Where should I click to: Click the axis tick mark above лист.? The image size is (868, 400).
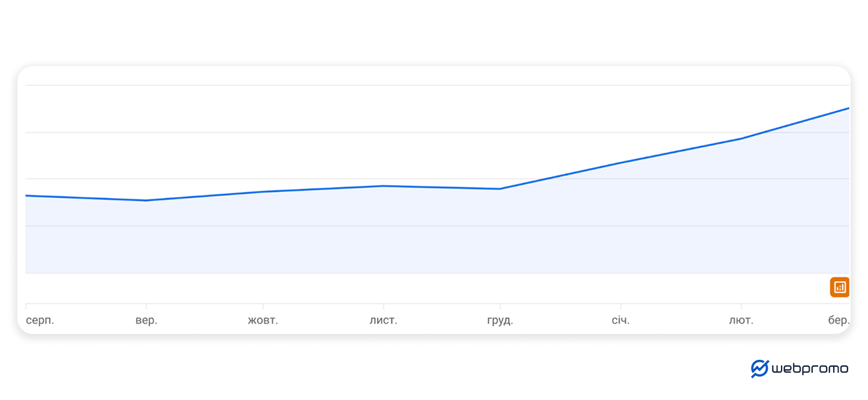click(x=383, y=306)
